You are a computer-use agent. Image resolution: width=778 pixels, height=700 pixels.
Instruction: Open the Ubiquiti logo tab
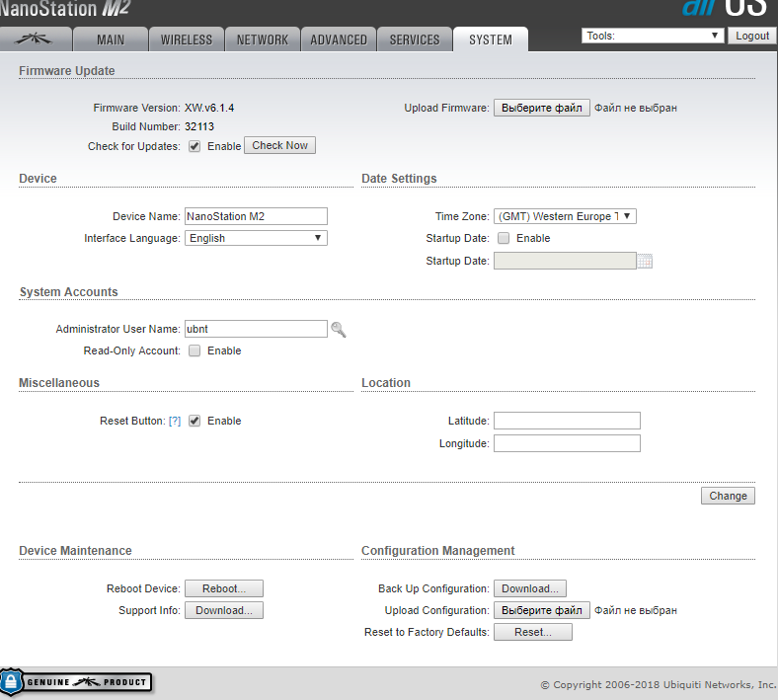(x=36, y=39)
